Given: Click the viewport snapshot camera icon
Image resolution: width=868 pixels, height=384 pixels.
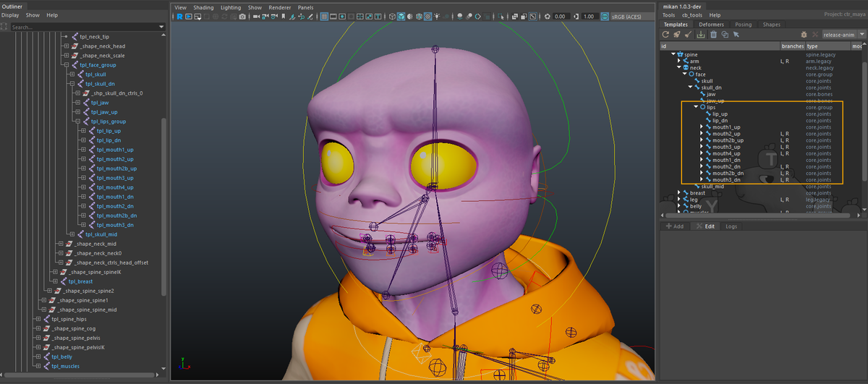Looking at the screenshot, I should (242, 17).
